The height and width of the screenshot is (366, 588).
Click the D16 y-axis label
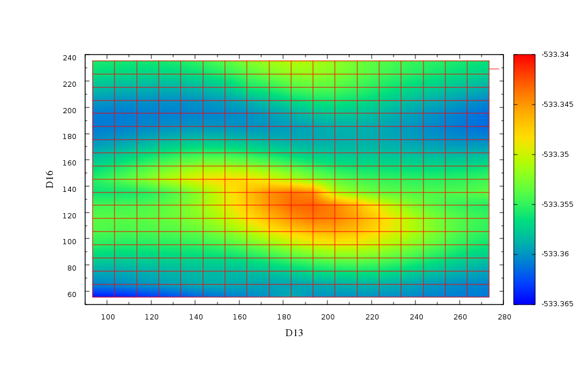point(49,179)
